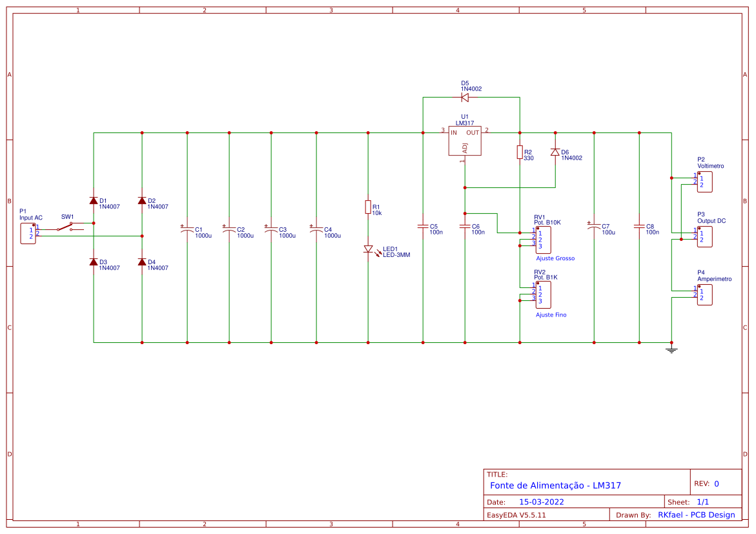Image resolution: width=756 pixels, height=534 pixels.
Task: Click the D6 1N4002 diode symbol
Action: tap(555, 152)
